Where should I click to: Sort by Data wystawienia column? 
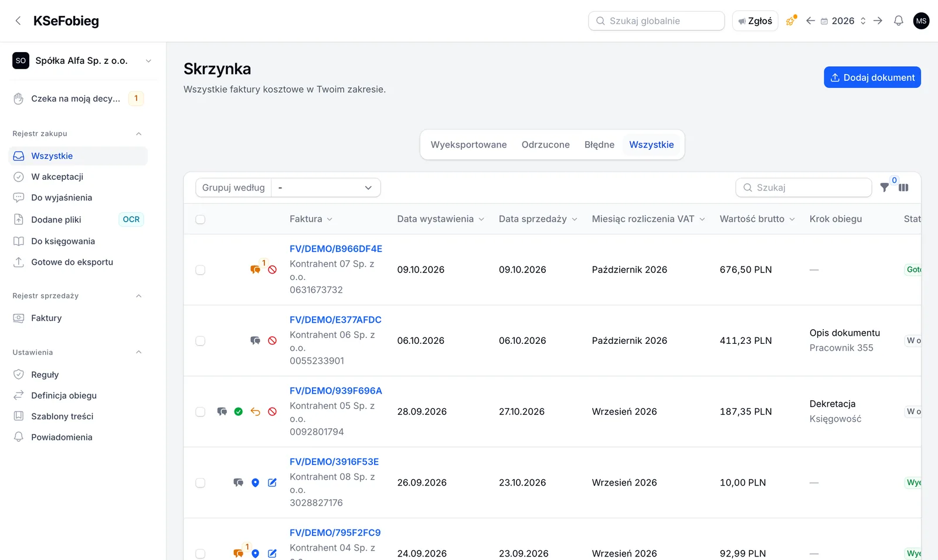(440, 219)
